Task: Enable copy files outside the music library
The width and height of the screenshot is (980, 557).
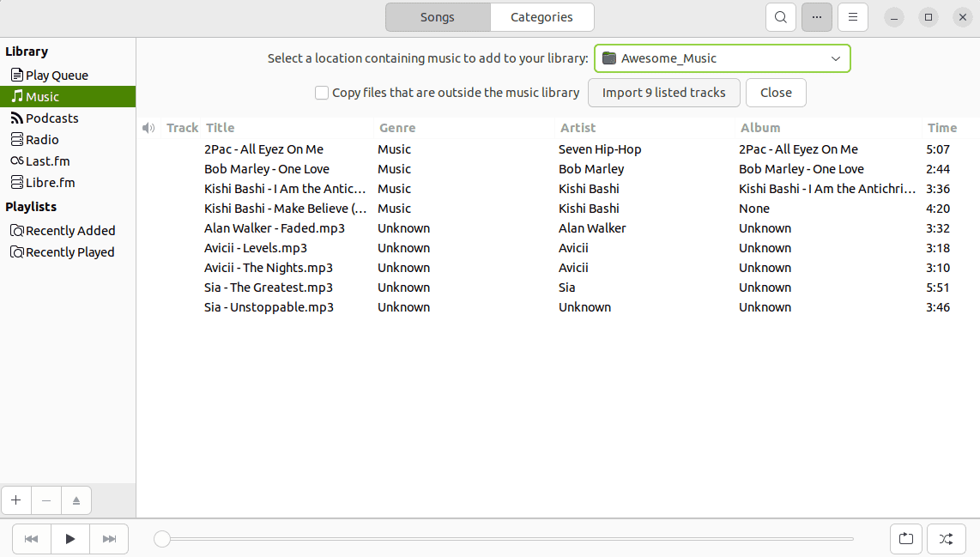Action: tap(321, 92)
